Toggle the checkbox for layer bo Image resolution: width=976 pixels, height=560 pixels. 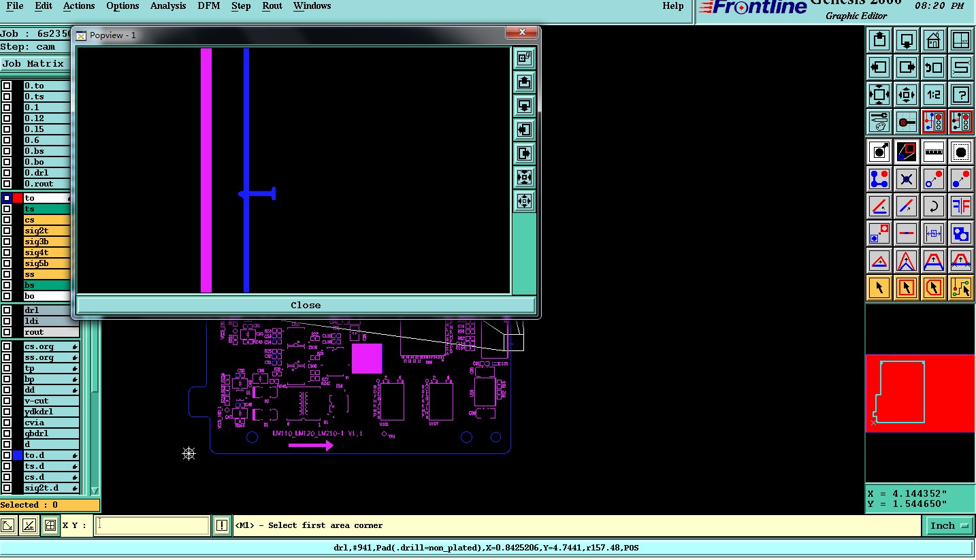pos(7,296)
